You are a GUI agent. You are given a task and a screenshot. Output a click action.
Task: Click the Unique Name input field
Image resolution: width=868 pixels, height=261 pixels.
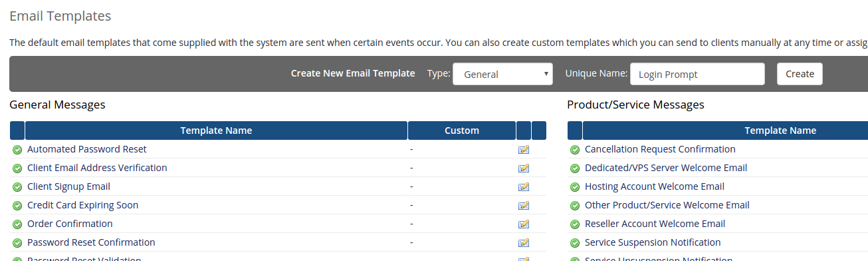(x=697, y=74)
